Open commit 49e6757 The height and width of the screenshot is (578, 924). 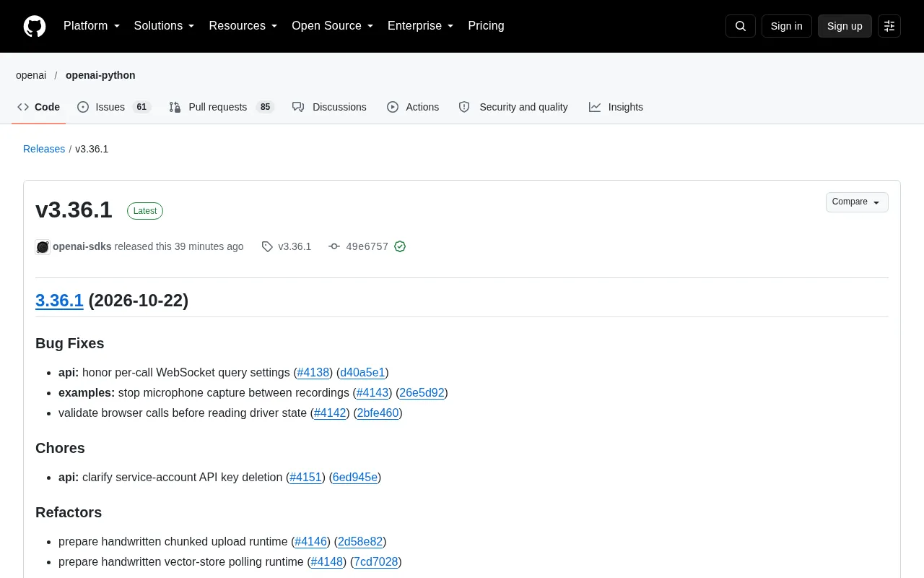pyautogui.click(x=367, y=246)
